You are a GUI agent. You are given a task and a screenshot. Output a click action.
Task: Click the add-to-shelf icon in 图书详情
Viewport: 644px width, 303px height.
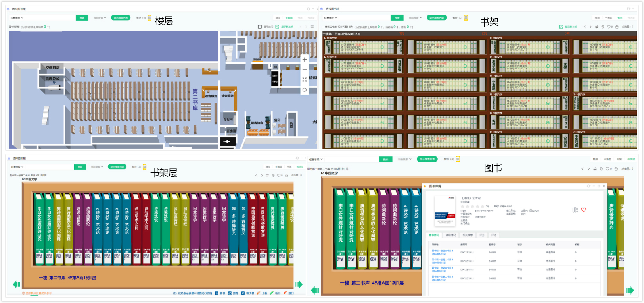point(575,210)
